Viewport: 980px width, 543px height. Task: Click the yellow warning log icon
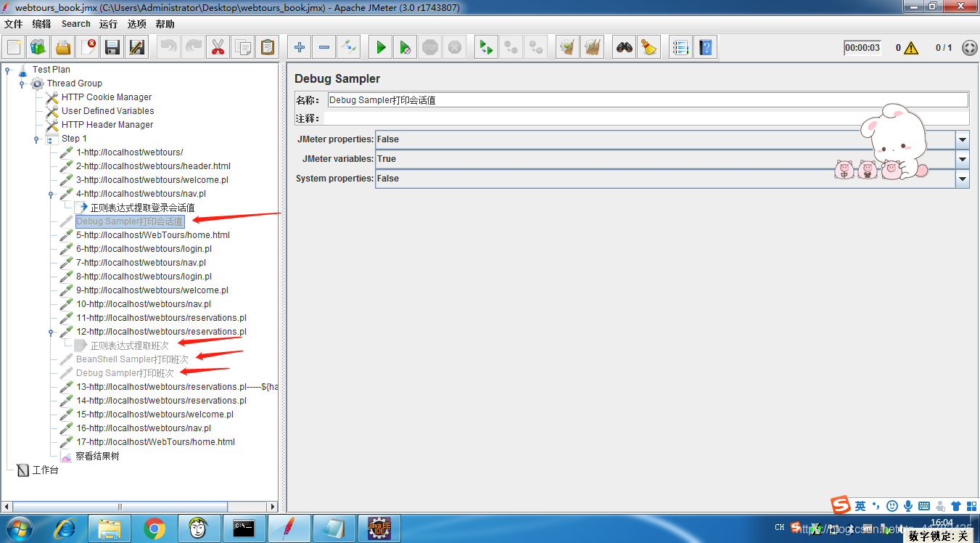point(911,48)
